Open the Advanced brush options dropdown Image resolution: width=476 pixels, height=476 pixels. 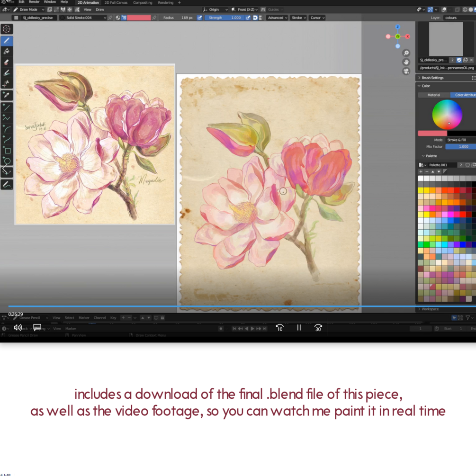(x=277, y=18)
